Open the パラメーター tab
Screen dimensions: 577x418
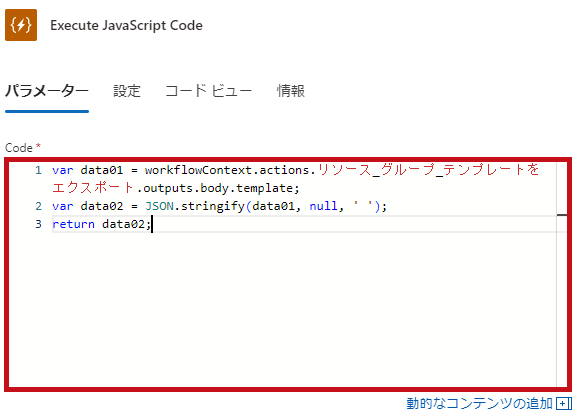click(x=47, y=91)
